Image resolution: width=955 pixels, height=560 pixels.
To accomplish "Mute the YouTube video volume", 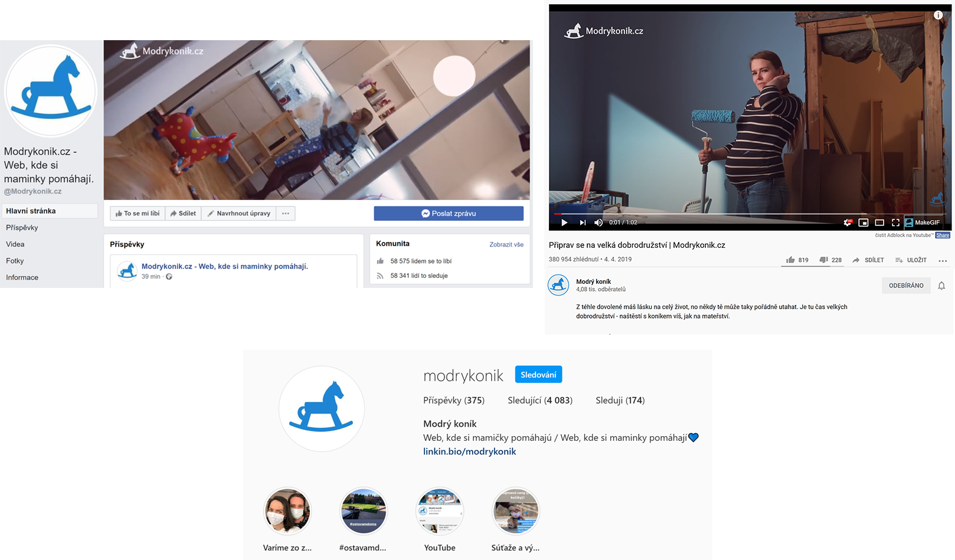I will (598, 222).
